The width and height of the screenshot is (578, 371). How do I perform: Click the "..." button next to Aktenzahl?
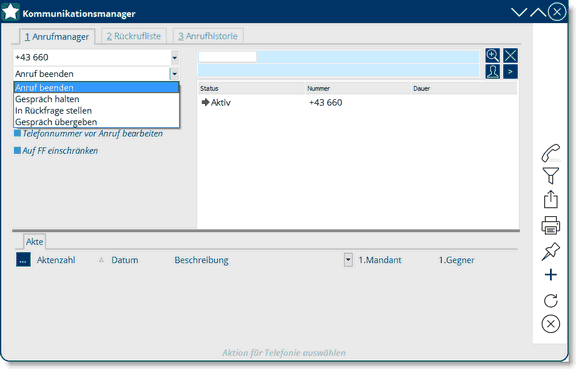pos(23,260)
